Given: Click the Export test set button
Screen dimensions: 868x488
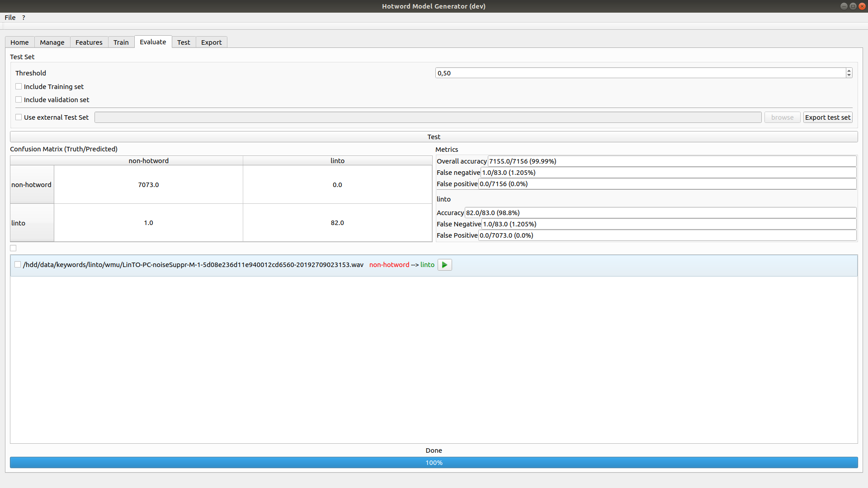Looking at the screenshot, I should (x=828, y=117).
